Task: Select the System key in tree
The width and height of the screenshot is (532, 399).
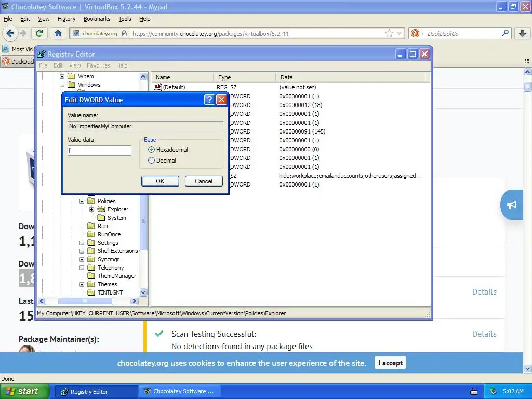Action: (x=116, y=218)
